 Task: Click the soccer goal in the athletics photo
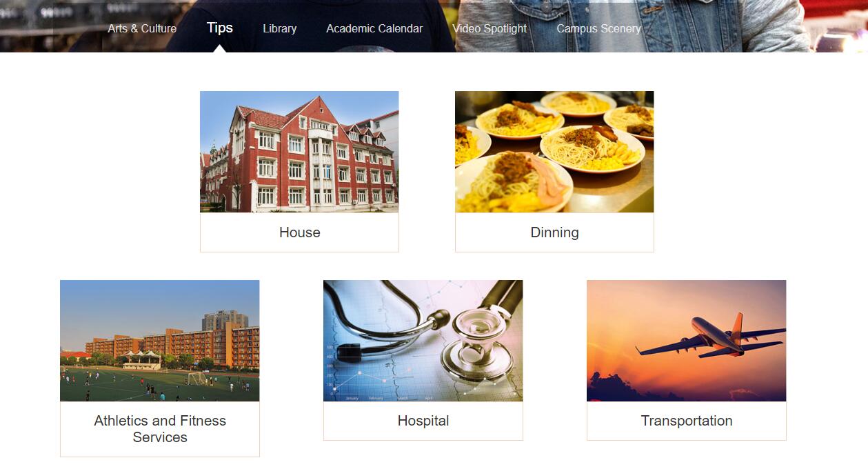coord(196,378)
